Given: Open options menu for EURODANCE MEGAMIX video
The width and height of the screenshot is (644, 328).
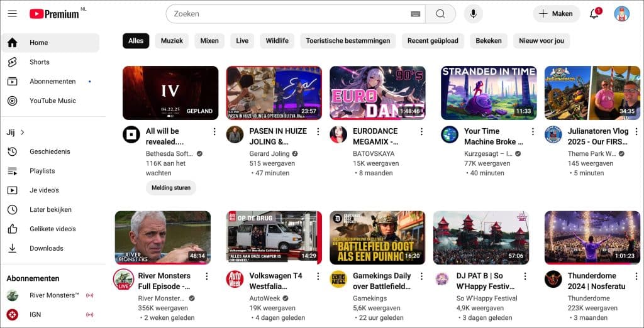Looking at the screenshot, I should (x=421, y=132).
